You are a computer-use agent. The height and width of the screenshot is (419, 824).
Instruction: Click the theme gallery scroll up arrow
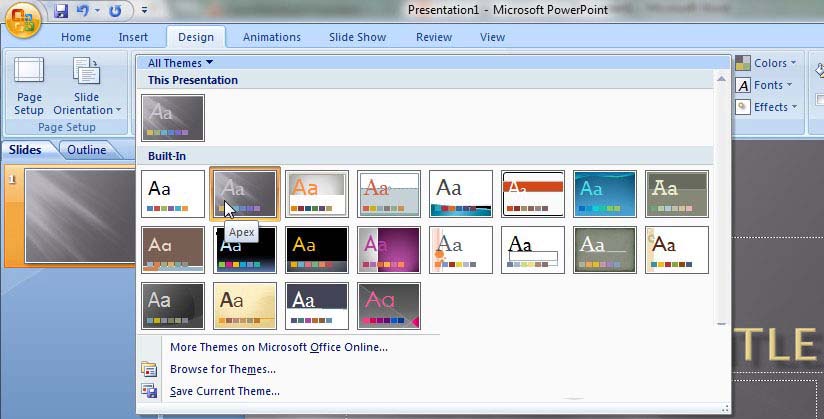click(x=722, y=79)
